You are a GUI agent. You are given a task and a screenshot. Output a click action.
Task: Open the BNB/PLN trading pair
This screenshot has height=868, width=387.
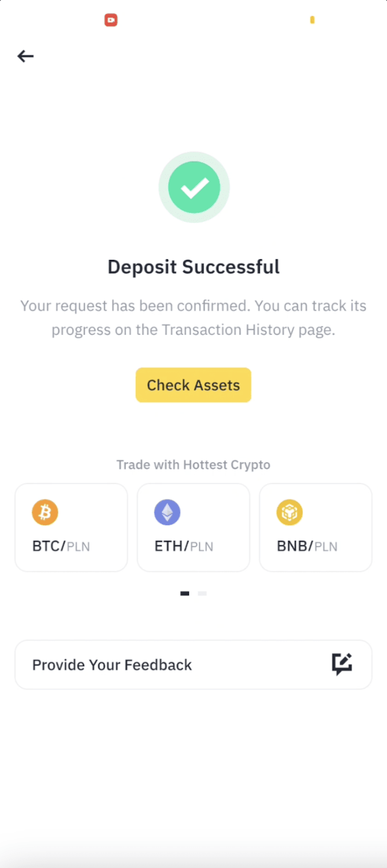(x=316, y=527)
